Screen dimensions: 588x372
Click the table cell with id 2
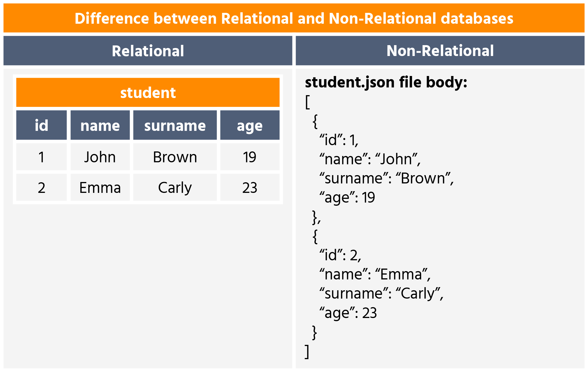tap(41, 187)
